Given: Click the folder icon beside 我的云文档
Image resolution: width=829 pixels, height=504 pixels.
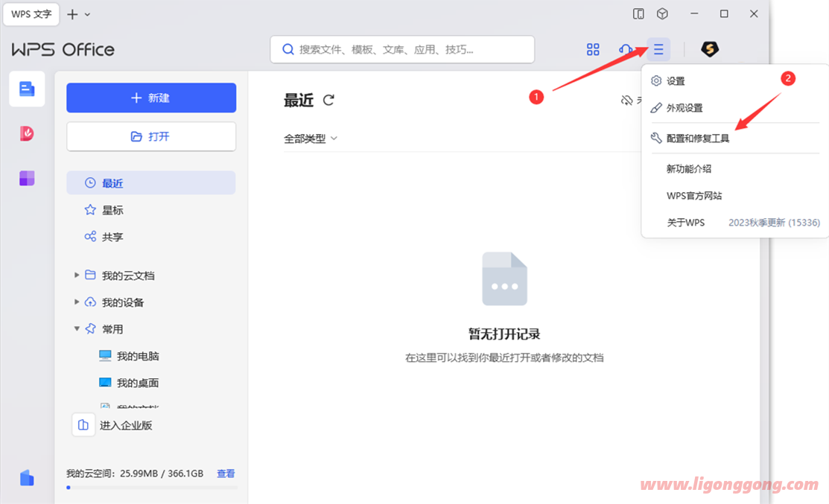Looking at the screenshot, I should click(90, 275).
